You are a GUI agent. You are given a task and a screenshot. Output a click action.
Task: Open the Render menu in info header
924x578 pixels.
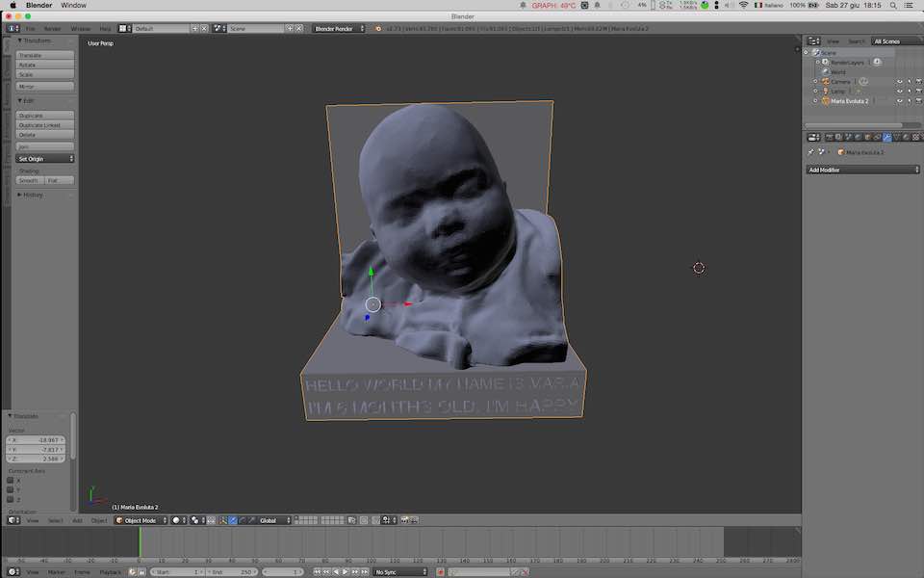[52, 28]
